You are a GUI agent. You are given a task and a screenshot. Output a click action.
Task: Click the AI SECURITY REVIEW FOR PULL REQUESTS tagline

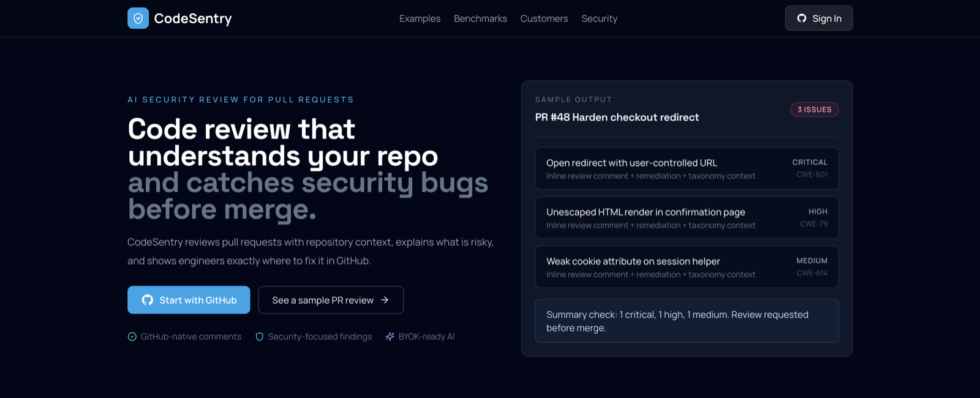point(241,100)
